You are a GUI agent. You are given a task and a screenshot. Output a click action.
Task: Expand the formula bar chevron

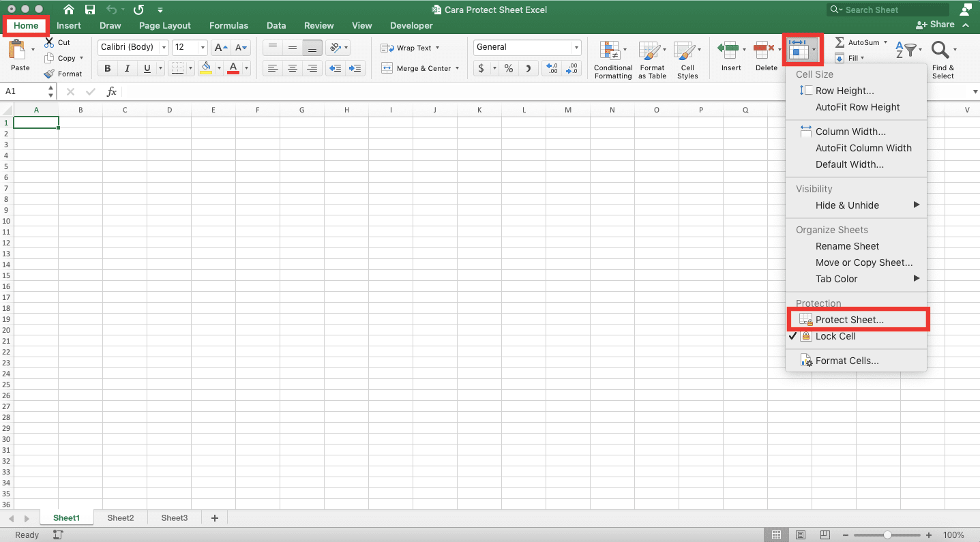(975, 92)
